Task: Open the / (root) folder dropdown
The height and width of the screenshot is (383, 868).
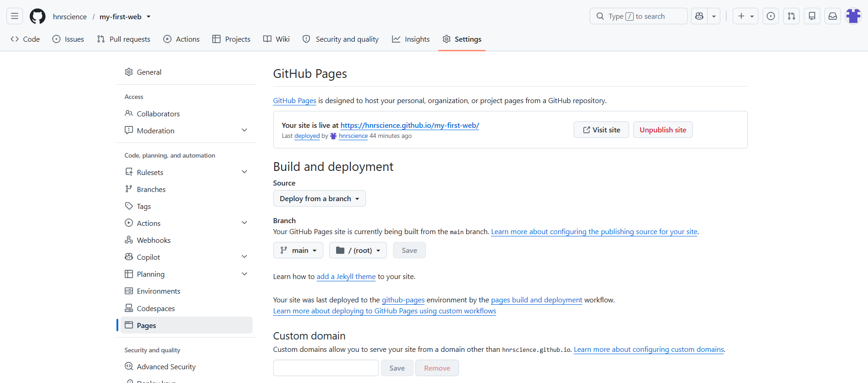Action: 358,250
